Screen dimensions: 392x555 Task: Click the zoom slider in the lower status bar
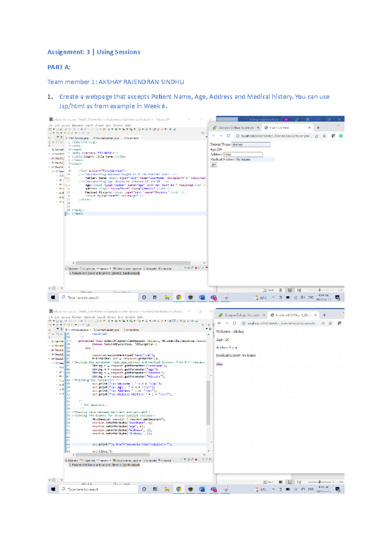pyautogui.click(x=319, y=482)
